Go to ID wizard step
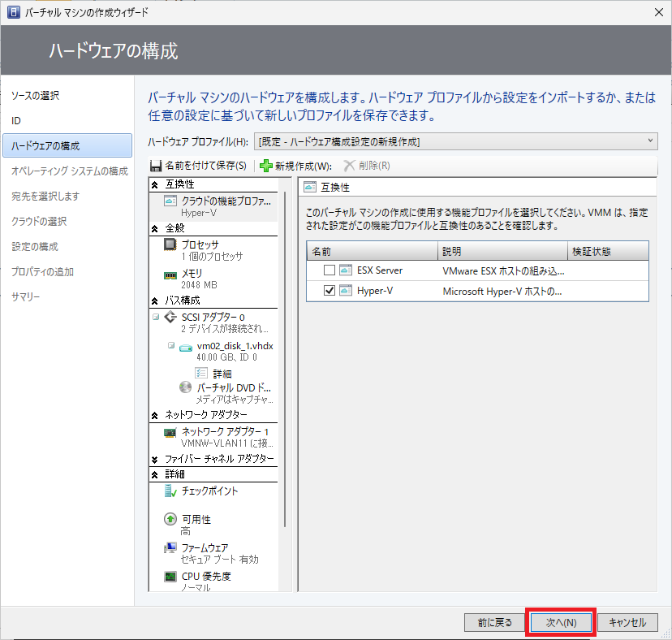The image size is (672, 640). (x=16, y=120)
